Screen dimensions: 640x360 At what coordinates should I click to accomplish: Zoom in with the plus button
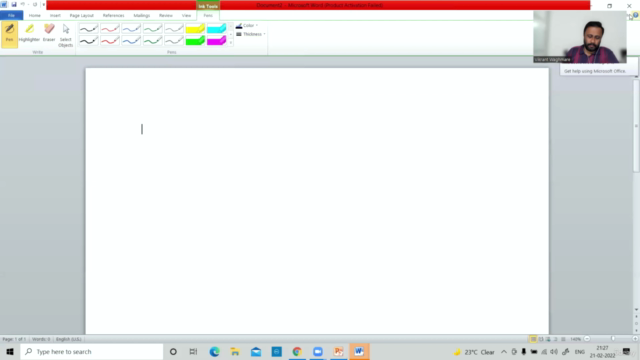pos(635,339)
